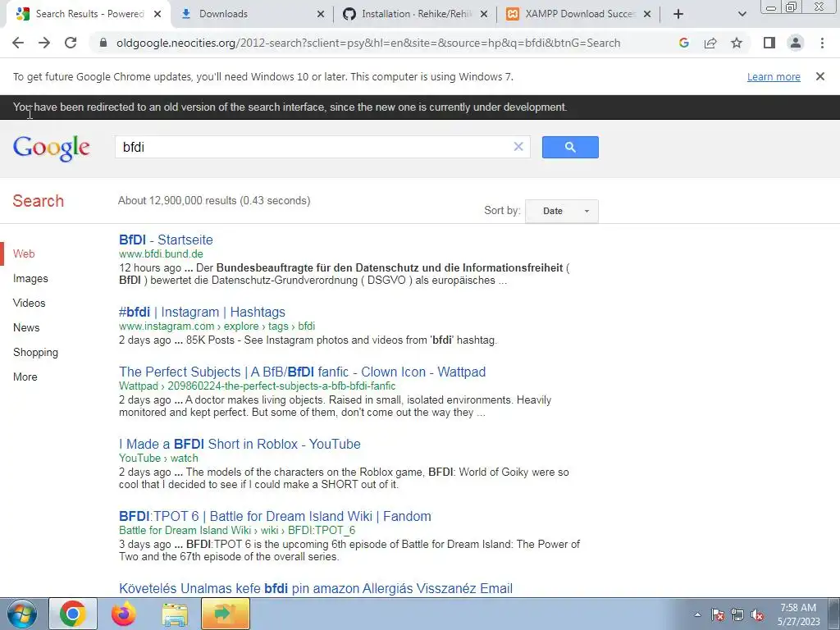Close the Search Results tab
Screen dimensions: 840x630
157,14
